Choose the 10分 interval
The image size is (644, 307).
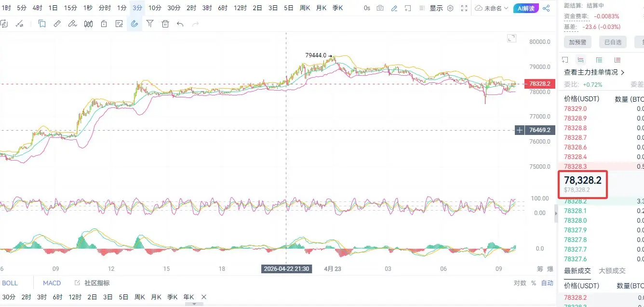click(x=155, y=8)
